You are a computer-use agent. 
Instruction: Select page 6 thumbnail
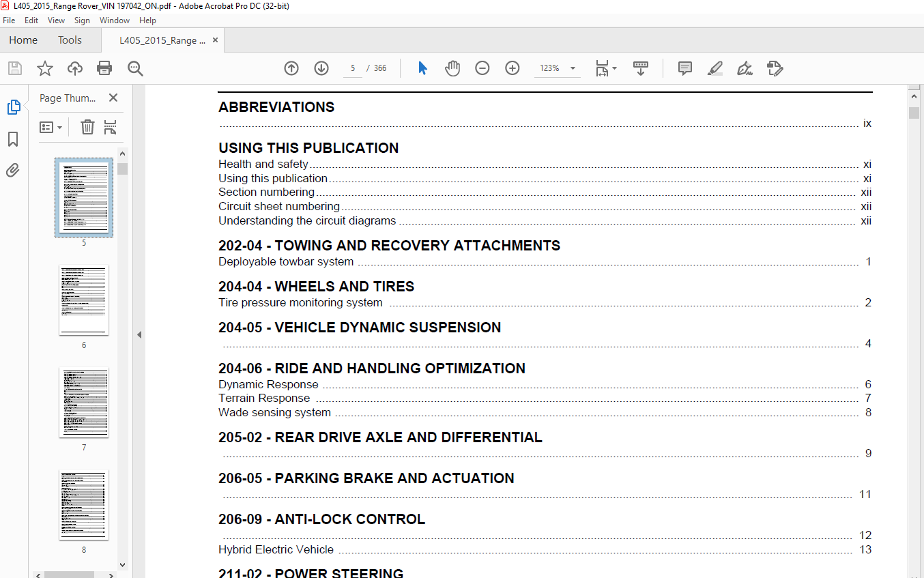coord(84,300)
